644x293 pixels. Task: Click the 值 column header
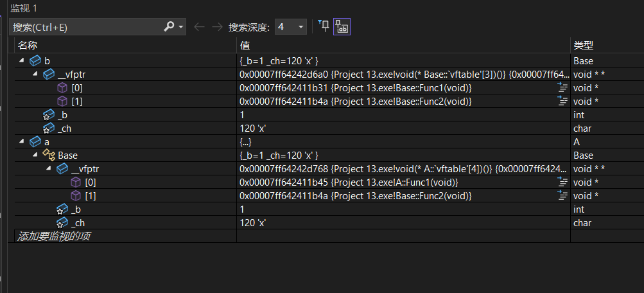[403, 45]
